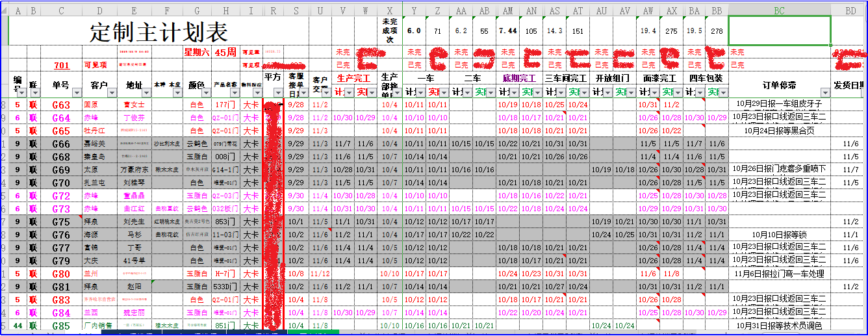Viewport: 868px width, 336px height.
Task: Open the 客户 column filter dropdown
Action: tap(112, 92)
